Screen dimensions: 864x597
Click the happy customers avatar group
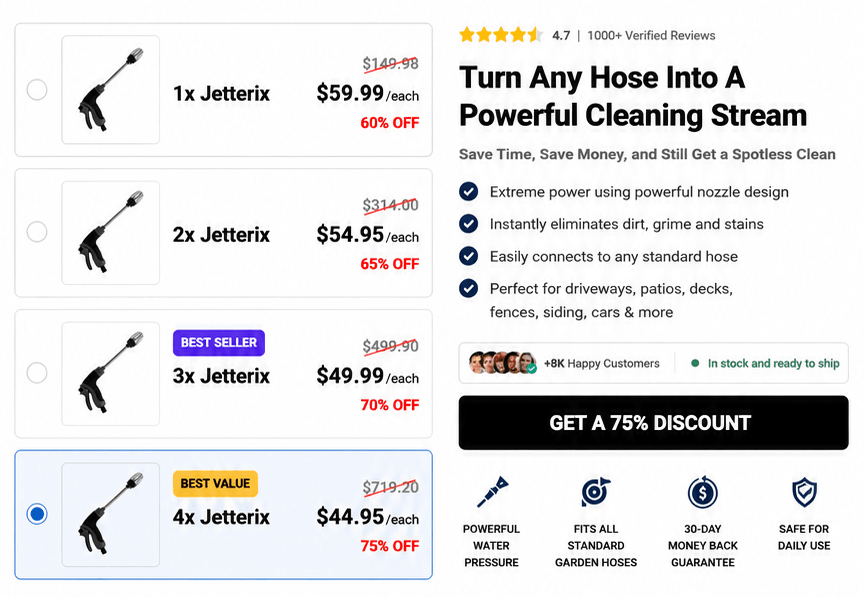point(503,363)
